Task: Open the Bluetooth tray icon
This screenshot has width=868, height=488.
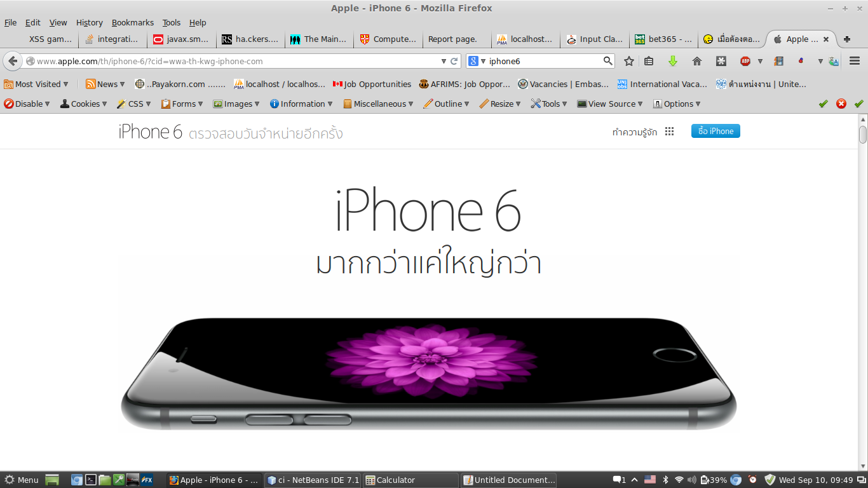Action: pyautogui.click(x=666, y=480)
